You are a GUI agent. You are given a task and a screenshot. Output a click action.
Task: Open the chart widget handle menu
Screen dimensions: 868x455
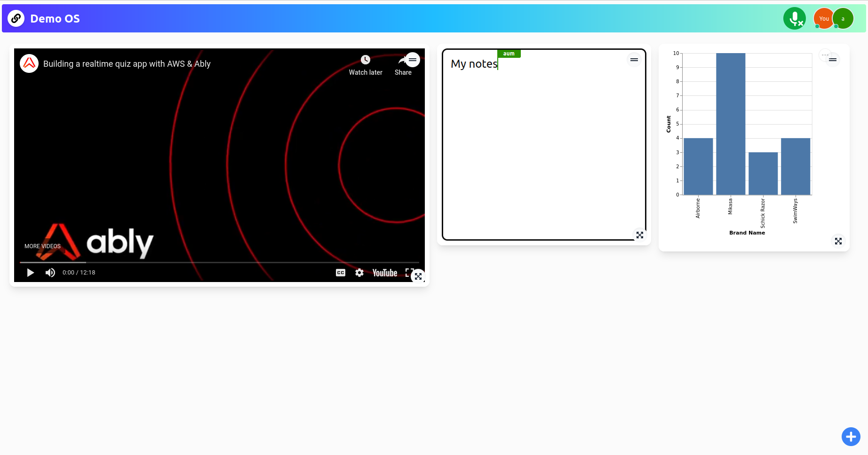tap(833, 60)
